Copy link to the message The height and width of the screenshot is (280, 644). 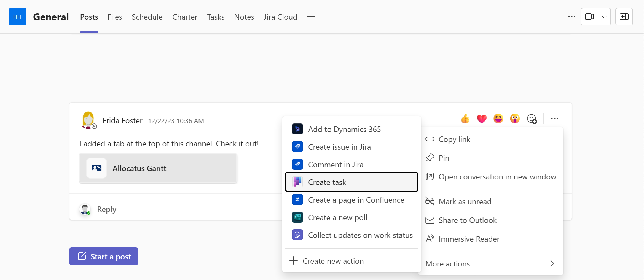click(492, 139)
